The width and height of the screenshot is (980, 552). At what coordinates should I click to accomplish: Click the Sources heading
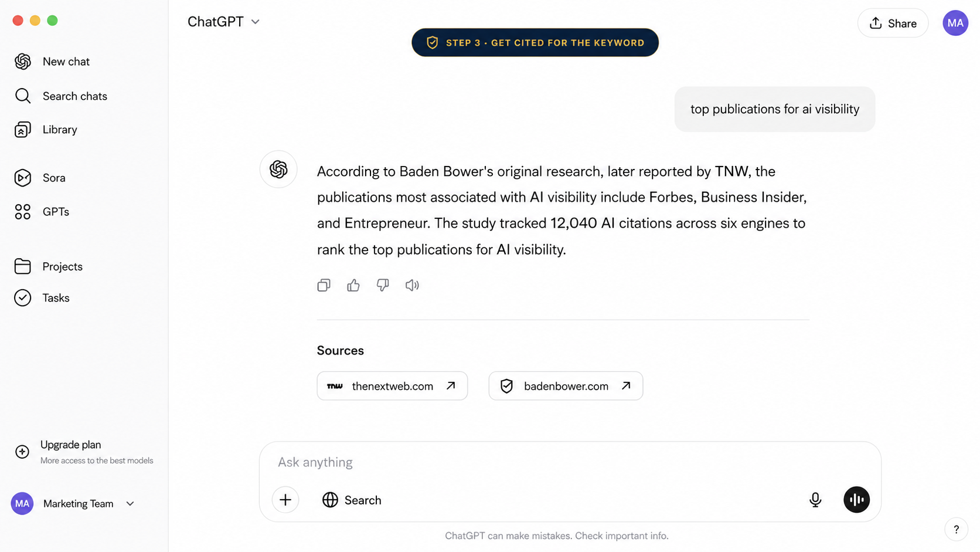pos(341,350)
